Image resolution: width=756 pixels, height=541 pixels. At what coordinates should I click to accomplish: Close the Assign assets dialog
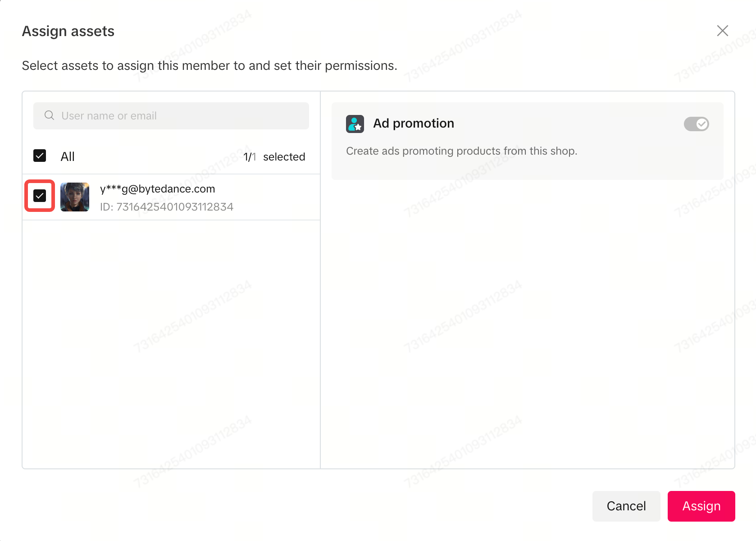(722, 31)
